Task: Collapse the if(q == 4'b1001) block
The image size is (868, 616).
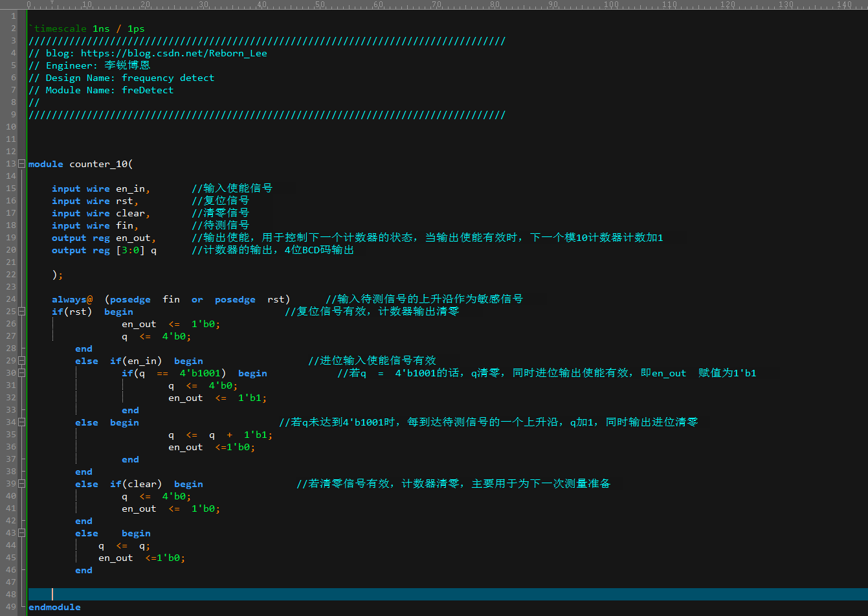Action: 22,373
